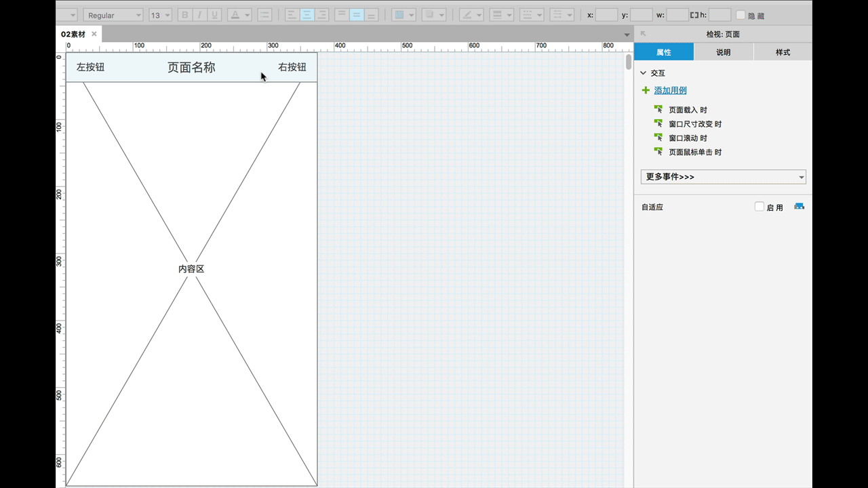Image resolution: width=868 pixels, height=488 pixels.
Task: Click the icon beside 页面鼠标单击 时
Action: 658,152
